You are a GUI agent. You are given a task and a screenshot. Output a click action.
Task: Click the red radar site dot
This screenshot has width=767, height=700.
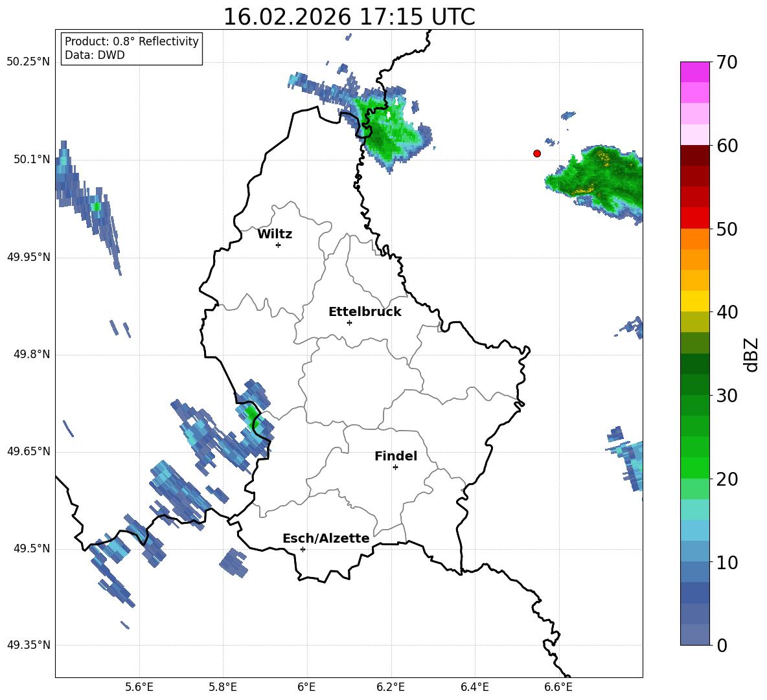click(x=537, y=153)
